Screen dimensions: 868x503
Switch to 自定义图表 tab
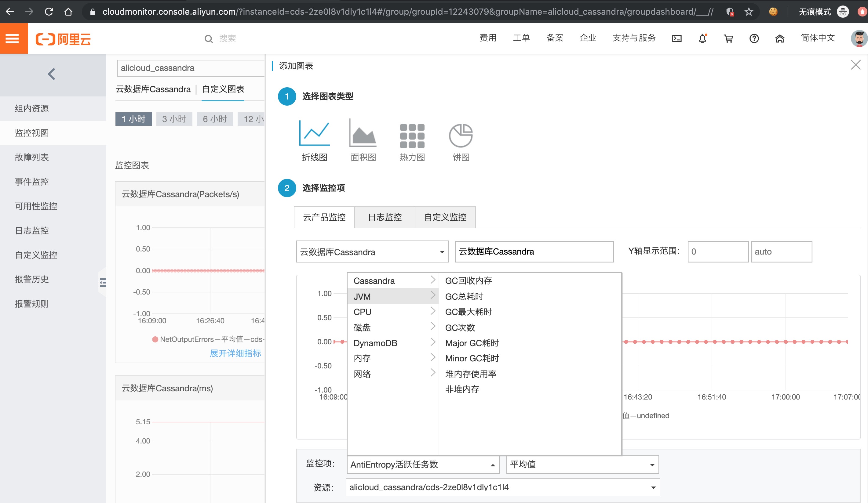coord(223,89)
